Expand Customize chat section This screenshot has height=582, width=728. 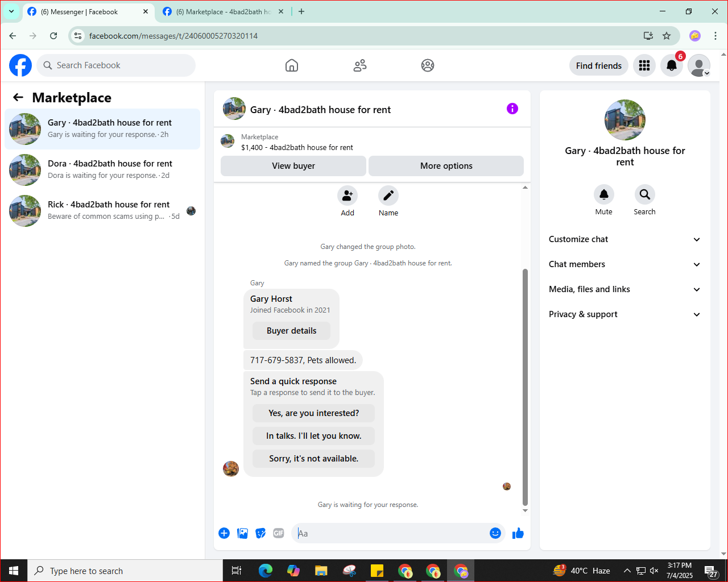tap(625, 239)
